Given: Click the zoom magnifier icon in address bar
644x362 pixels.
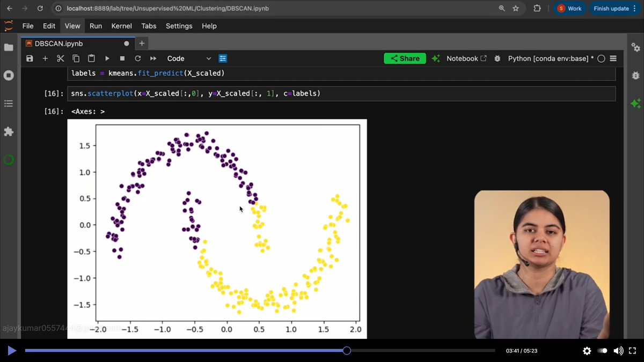Looking at the screenshot, I should [502, 9].
